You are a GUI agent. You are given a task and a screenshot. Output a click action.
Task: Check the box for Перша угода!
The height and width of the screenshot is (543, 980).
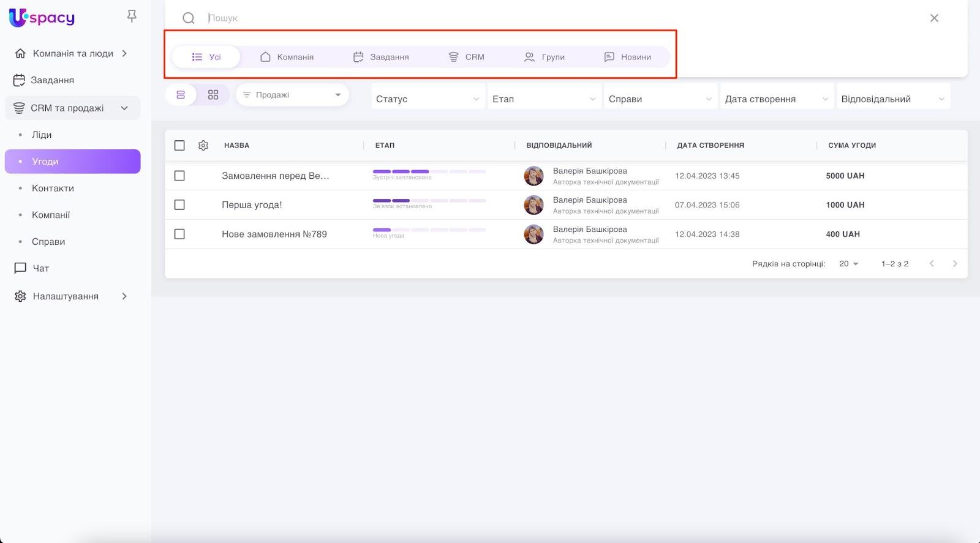[179, 205]
